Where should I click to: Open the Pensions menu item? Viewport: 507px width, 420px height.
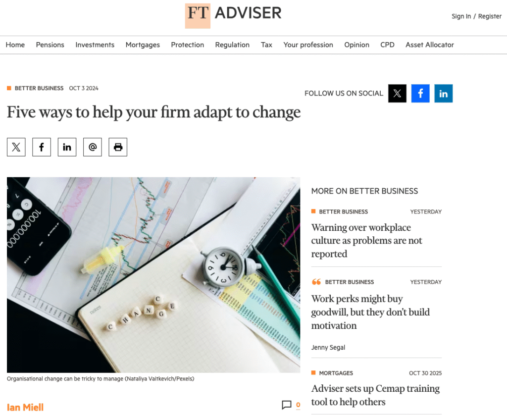[50, 45]
